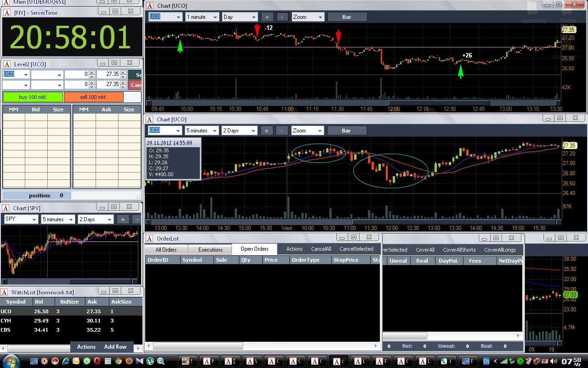
Task: Click the buy 100 mkt button
Action: [x=33, y=97]
